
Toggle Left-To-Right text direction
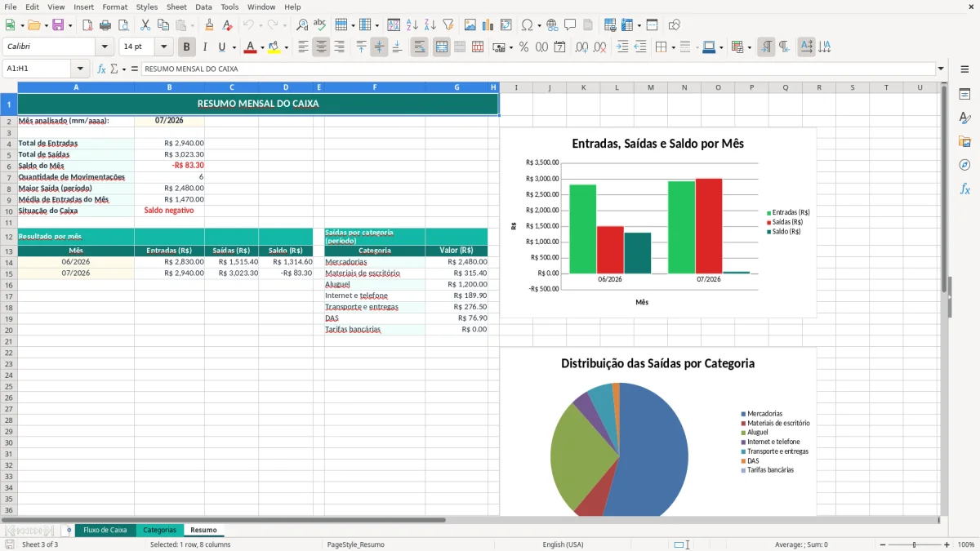coord(766,47)
